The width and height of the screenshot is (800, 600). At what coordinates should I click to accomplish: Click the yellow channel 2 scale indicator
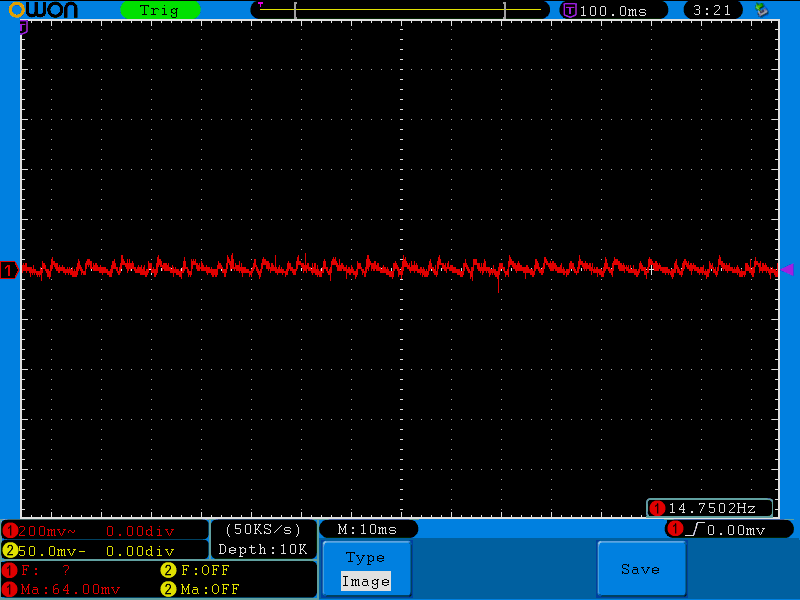click(x=10, y=551)
